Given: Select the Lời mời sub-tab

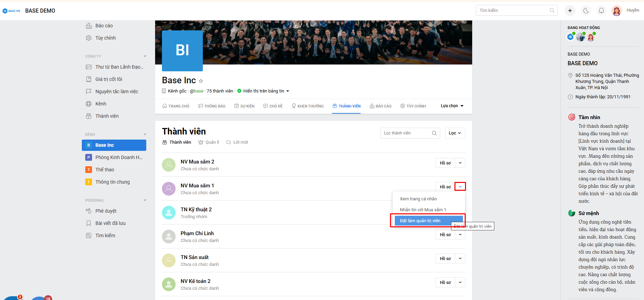Looking at the screenshot, I should (237, 142).
